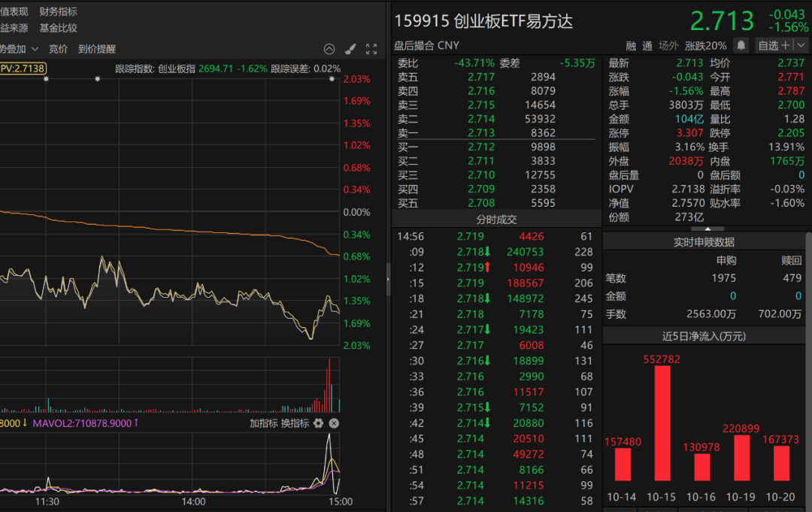The image size is (812, 512).
Task: Click the 实时申赎数据 section header
Action: pyautogui.click(x=704, y=242)
